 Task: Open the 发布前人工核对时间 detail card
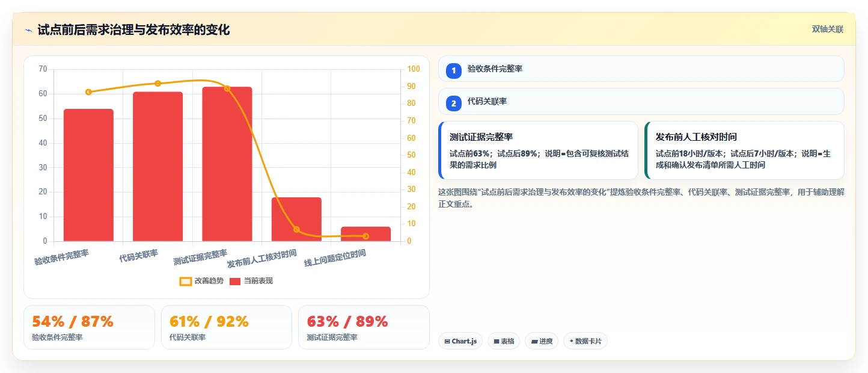point(744,150)
